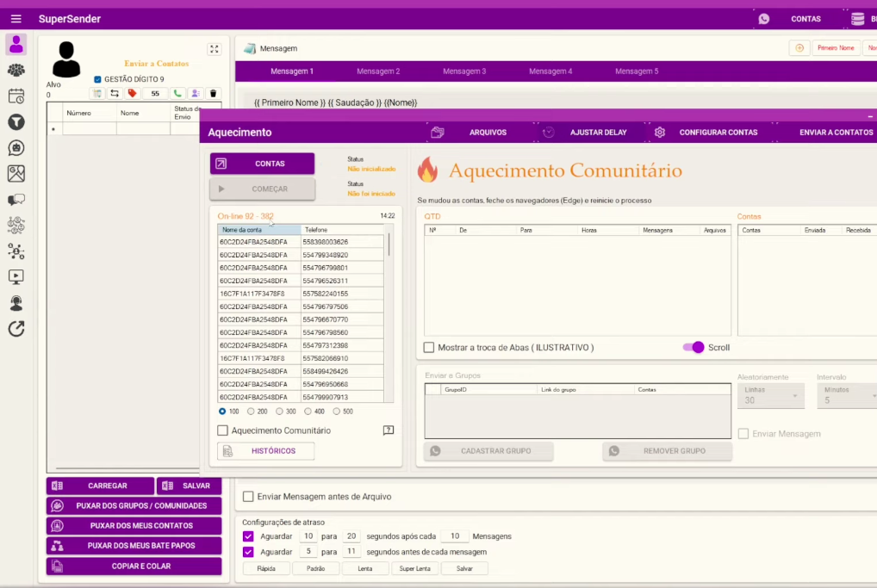Click the purple contact list toolbar icon
Screen dimensions: 877x588
coord(196,93)
